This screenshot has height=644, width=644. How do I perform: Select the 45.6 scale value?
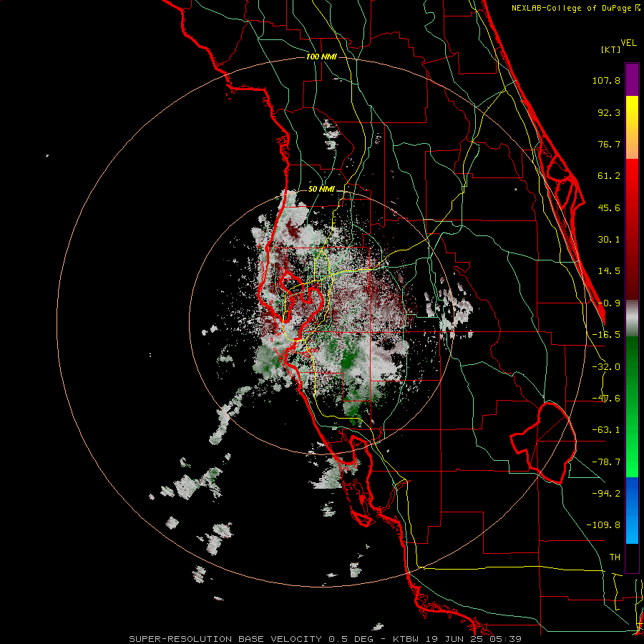tap(609, 208)
